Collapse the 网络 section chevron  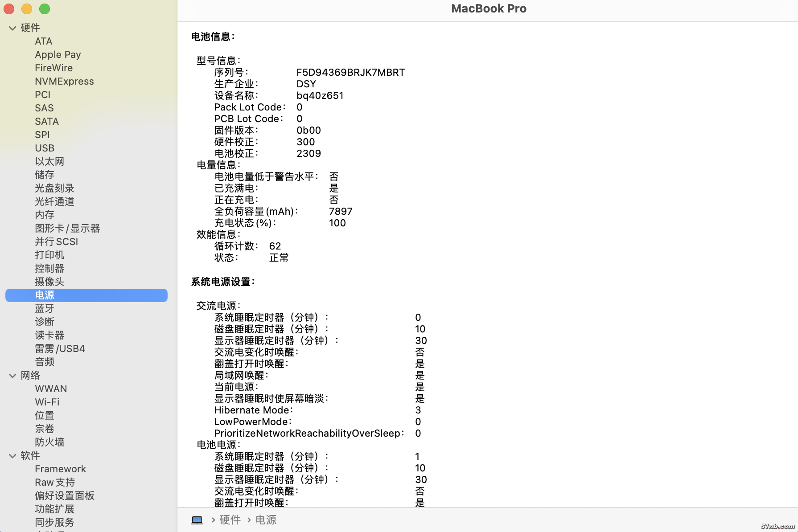point(12,376)
